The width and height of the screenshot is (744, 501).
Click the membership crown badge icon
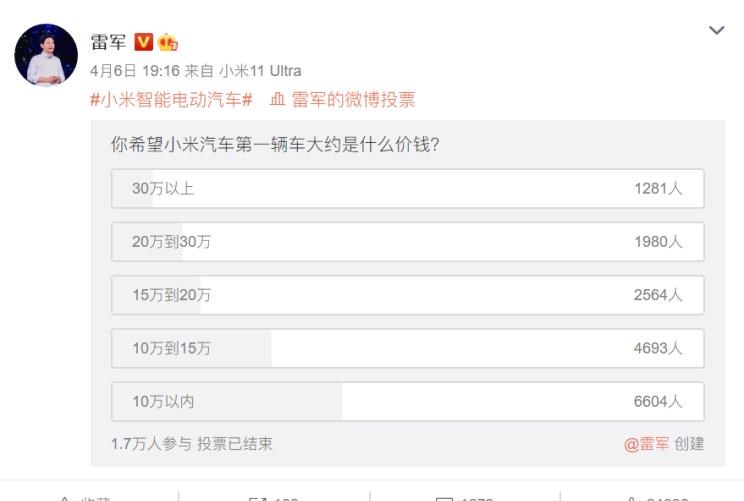tap(167, 42)
